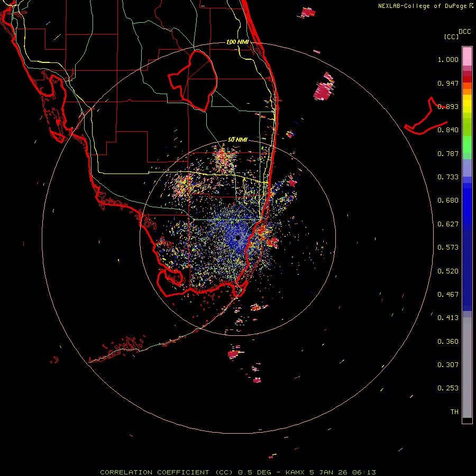
Task: Select the 0.413 legend value
Action: pos(448,318)
